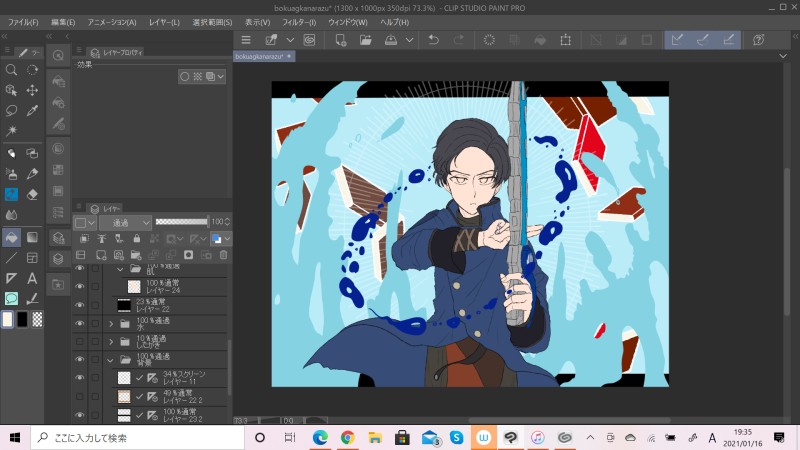The width and height of the screenshot is (800, 450).
Task: Switch to the bokuagkanarazu canvas tab
Action: pyautogui.click(x=264, y=56)
